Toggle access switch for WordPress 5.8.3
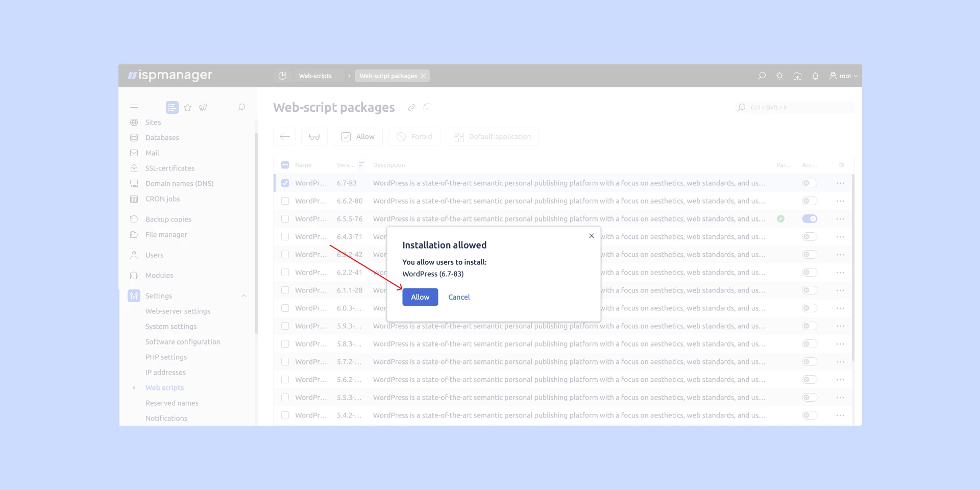Image resolution: width=980 pixels, height=490 pixels. (x=810, y=344)
